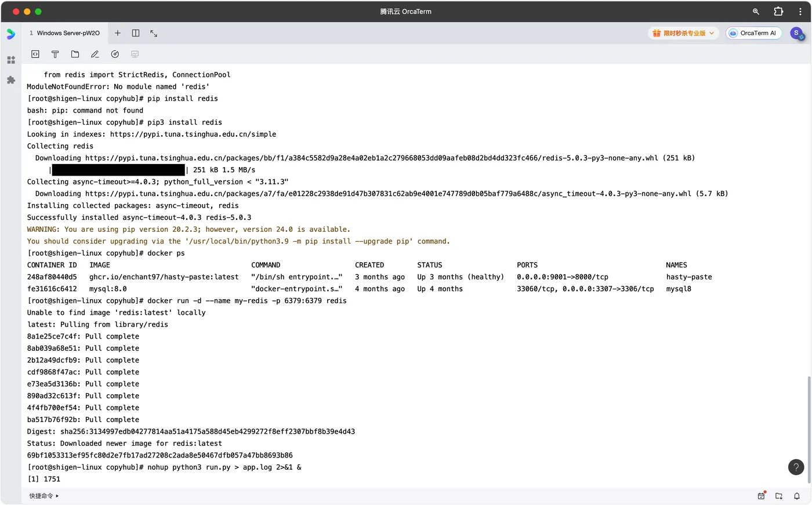Viewport: 812px width, 505px height.
Task: Click the OrcaTerm logo in the sidebar
Action: (11, 34)
